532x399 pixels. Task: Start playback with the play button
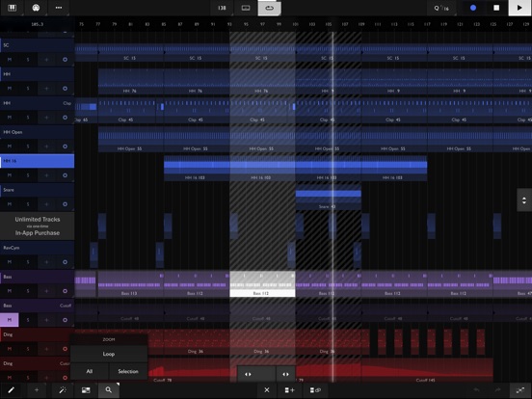pos(519,8)
